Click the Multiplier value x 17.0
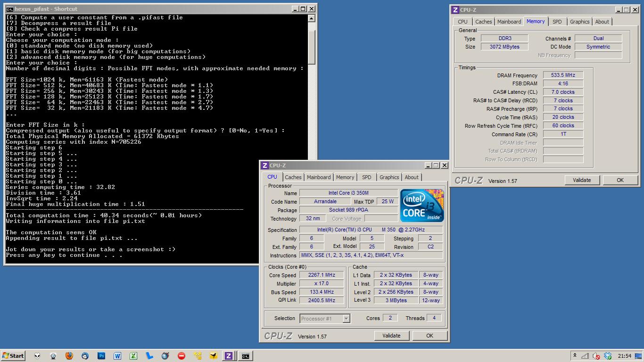Image resolution: width=644 pixels, height=362 pixels. pyautogui.click(x=322, y=283)
